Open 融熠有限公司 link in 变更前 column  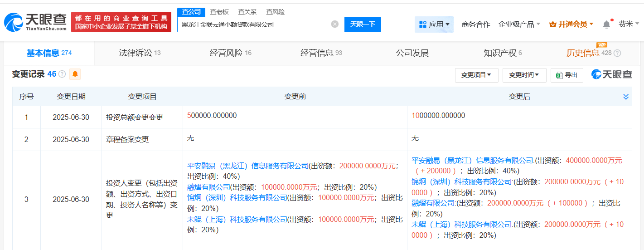(x=209, y=187)
